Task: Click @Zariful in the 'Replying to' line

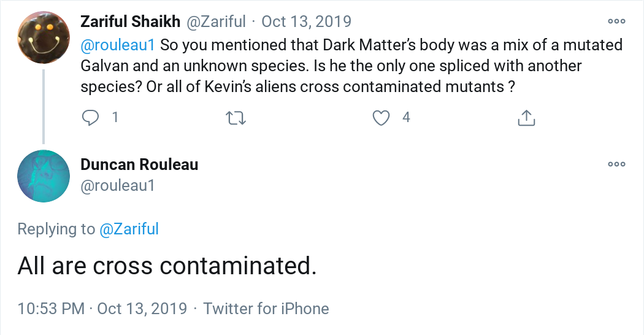Action: (129, 229)
